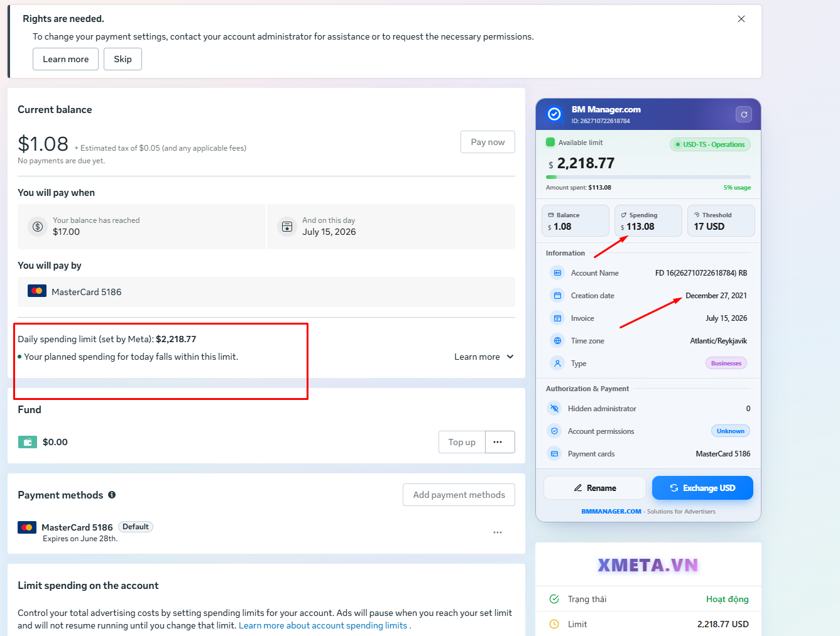Click the BM Manager verified checkmark logo
840x636 pixels.
[x=554, y=114]
